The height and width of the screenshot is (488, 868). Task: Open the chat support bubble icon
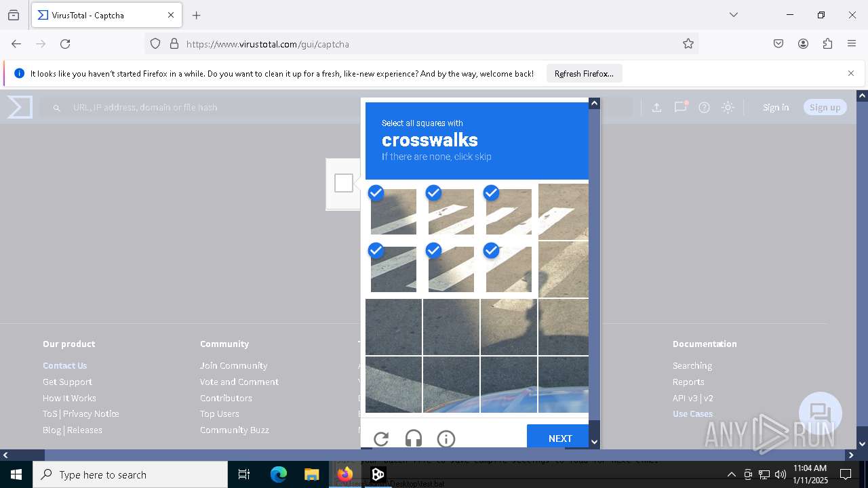click(821, 413)
